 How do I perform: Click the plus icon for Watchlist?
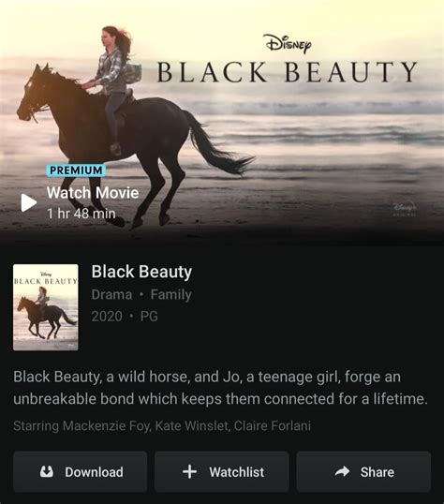(190, 471)
